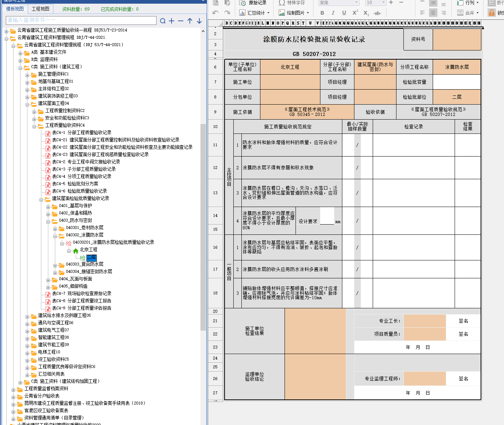The image size is (504, 425).
Task: Click the 二层 检验批部位 cell
Action: point(457,97)
